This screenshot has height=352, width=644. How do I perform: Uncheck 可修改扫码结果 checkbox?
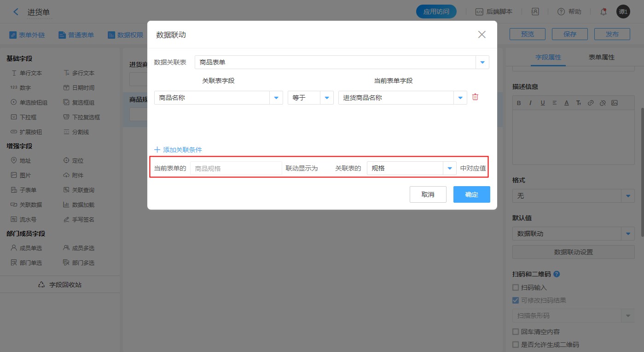516,300
